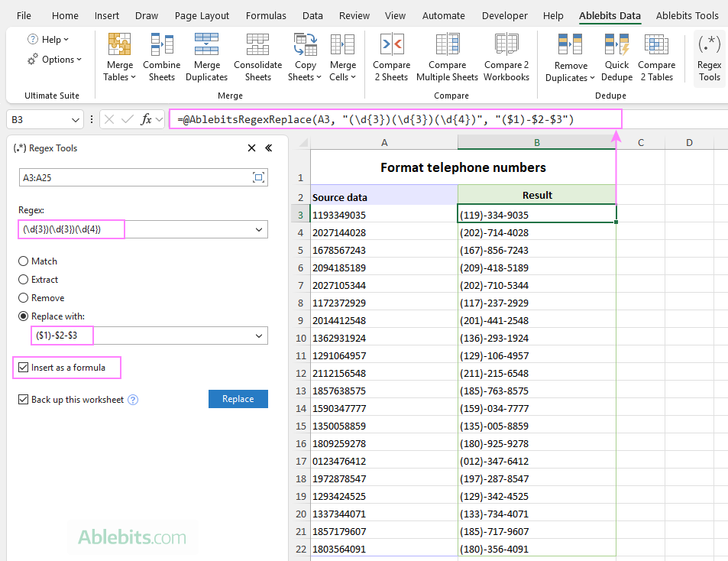Close the Regex Tools pane
Image resolution: width=728 pixels, height=561 pixels.
pos(251,148)
